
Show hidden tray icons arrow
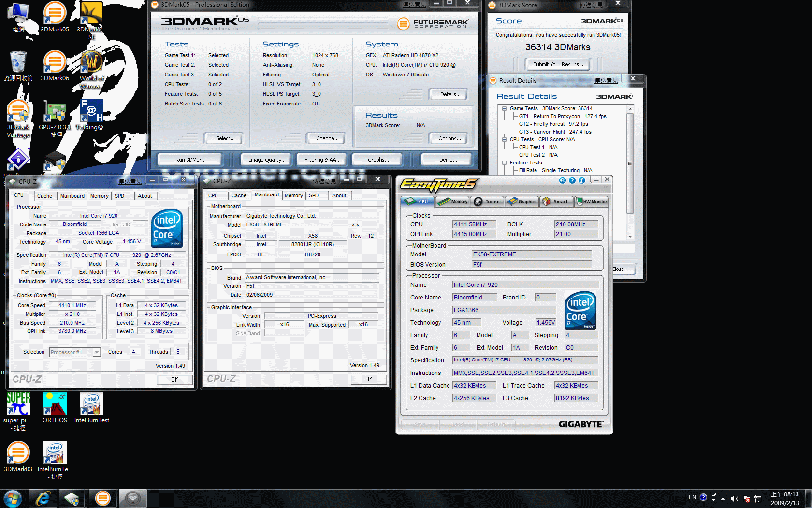click(x=723, y=498)
